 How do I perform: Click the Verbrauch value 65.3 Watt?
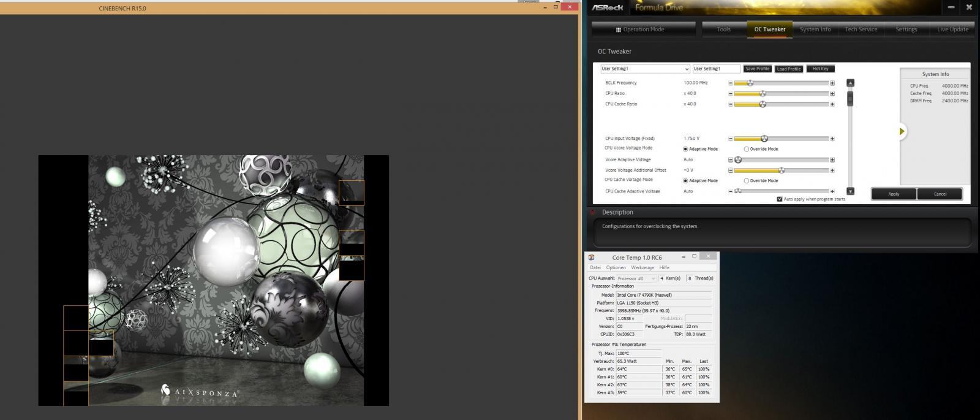pos(639,361)
